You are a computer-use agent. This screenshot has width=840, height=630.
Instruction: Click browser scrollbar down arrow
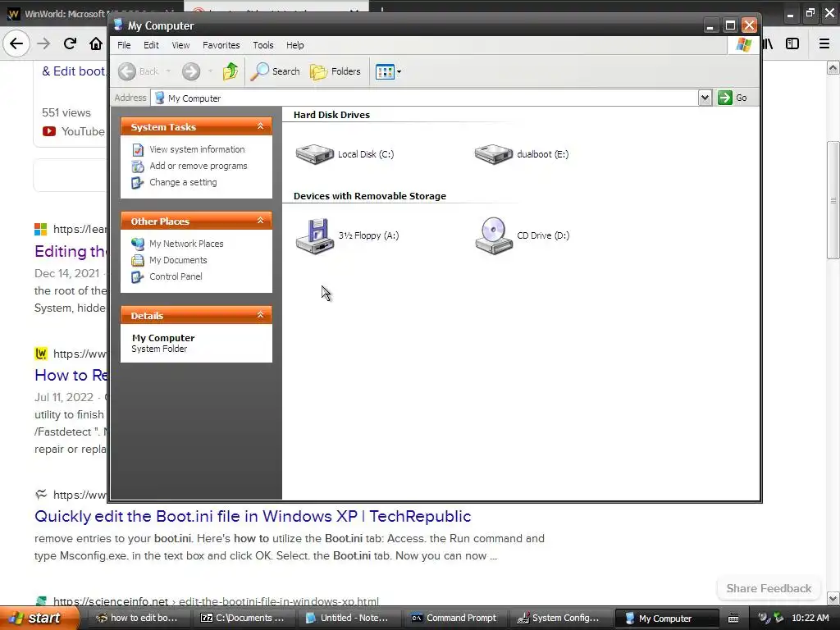tap(833, 598)
